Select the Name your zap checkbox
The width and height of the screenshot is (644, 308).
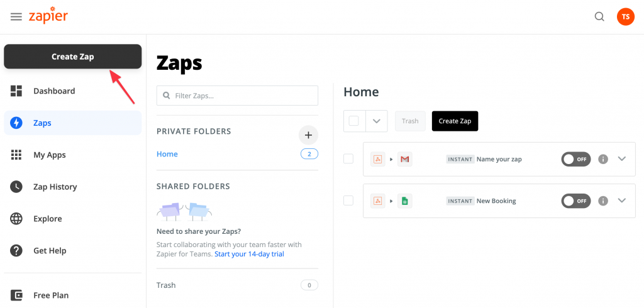click(348, 159)
